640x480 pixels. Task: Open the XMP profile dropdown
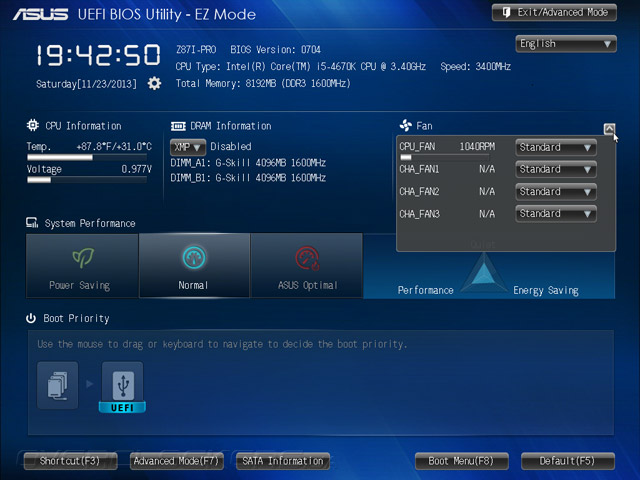[188, 147]
